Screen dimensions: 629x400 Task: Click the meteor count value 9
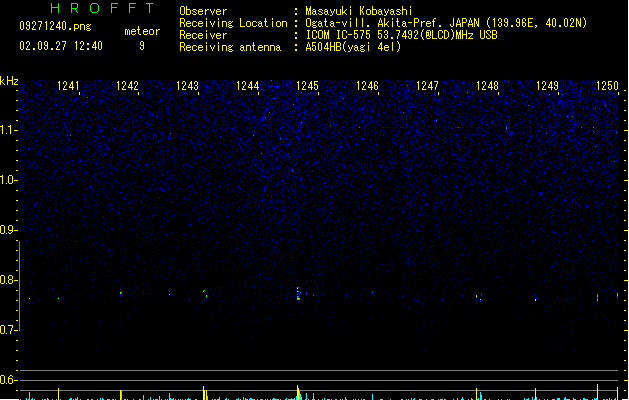[x=142, y=46]
